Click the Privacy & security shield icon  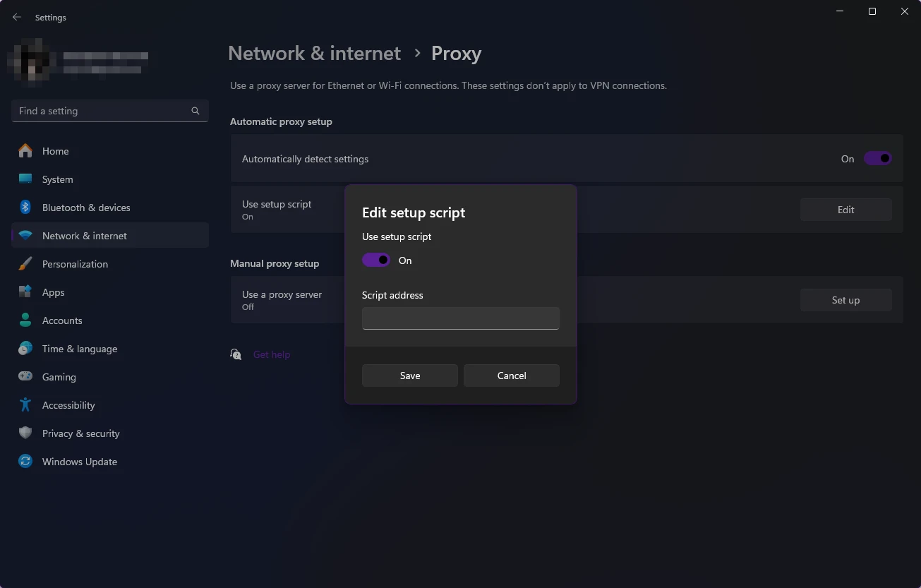pyautogui.click(x=25, y=433)
